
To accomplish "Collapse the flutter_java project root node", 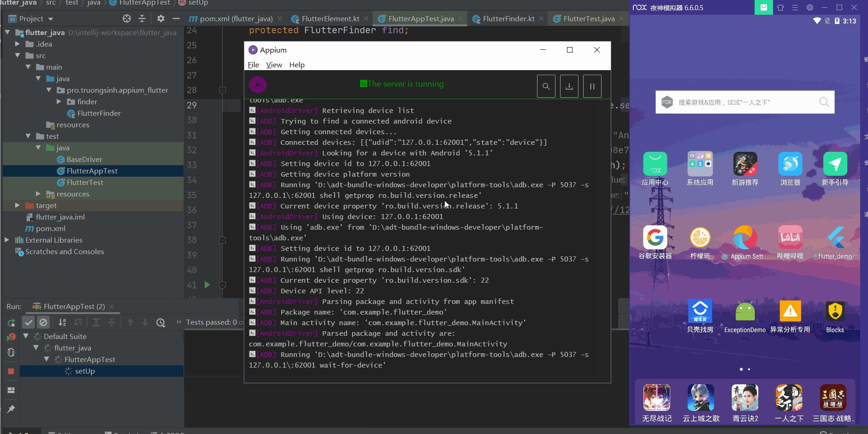I will tap(7, 32).
